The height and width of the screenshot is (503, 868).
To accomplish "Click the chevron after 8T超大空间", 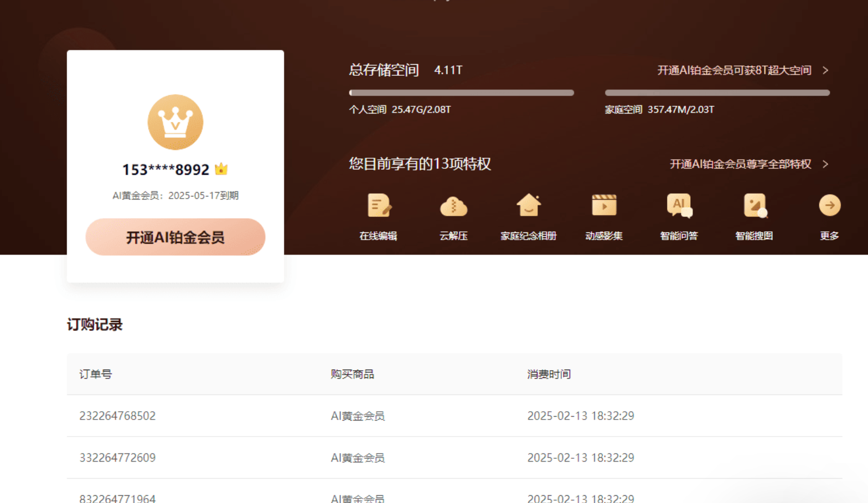I will [825, 70].
